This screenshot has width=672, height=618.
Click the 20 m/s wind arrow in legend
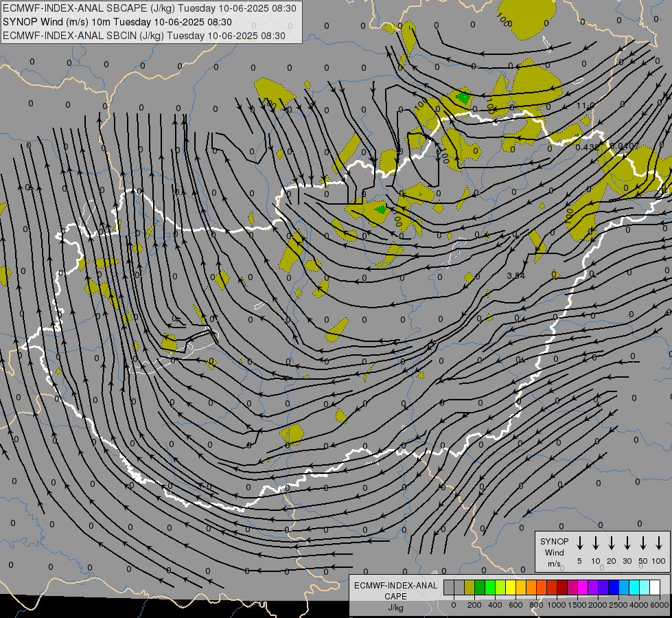coord(612,543)
